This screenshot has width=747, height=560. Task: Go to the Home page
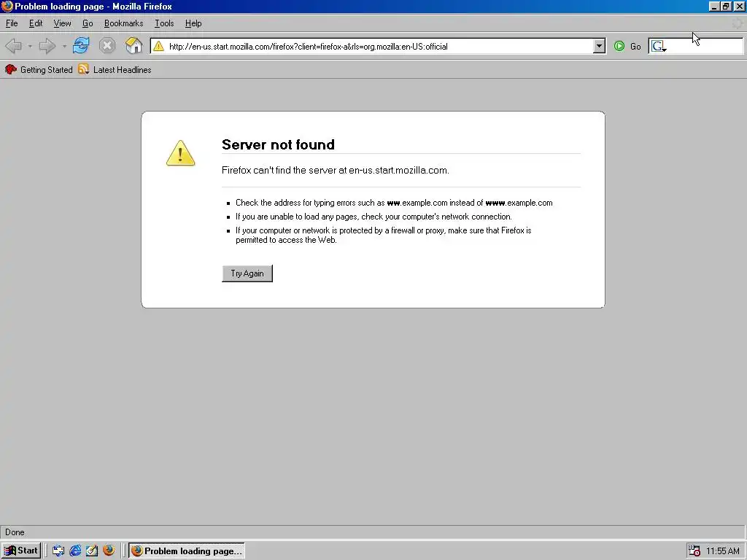[134, 46]
